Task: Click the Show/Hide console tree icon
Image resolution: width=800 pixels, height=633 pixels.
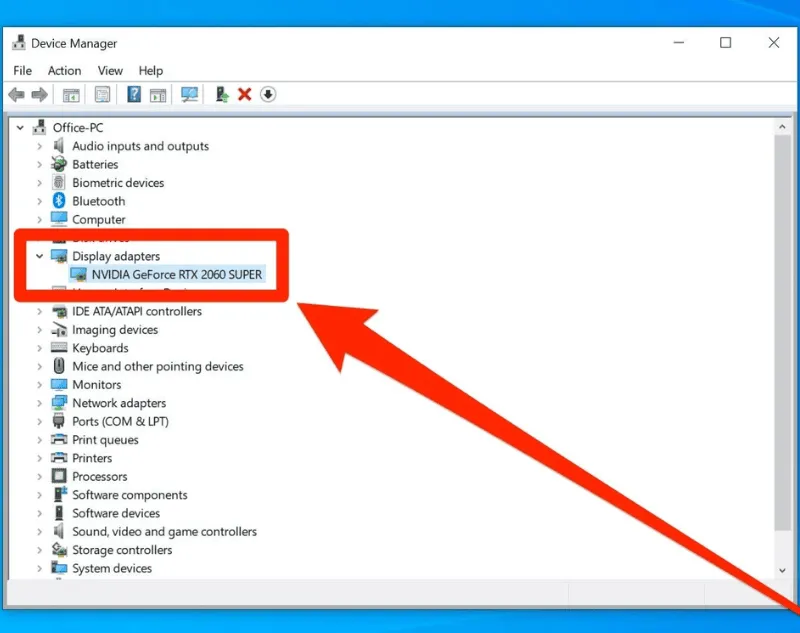Action: tap(71, 94)
